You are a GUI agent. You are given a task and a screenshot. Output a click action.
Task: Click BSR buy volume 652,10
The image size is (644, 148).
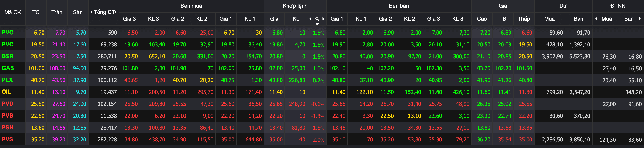pos(157,57)
